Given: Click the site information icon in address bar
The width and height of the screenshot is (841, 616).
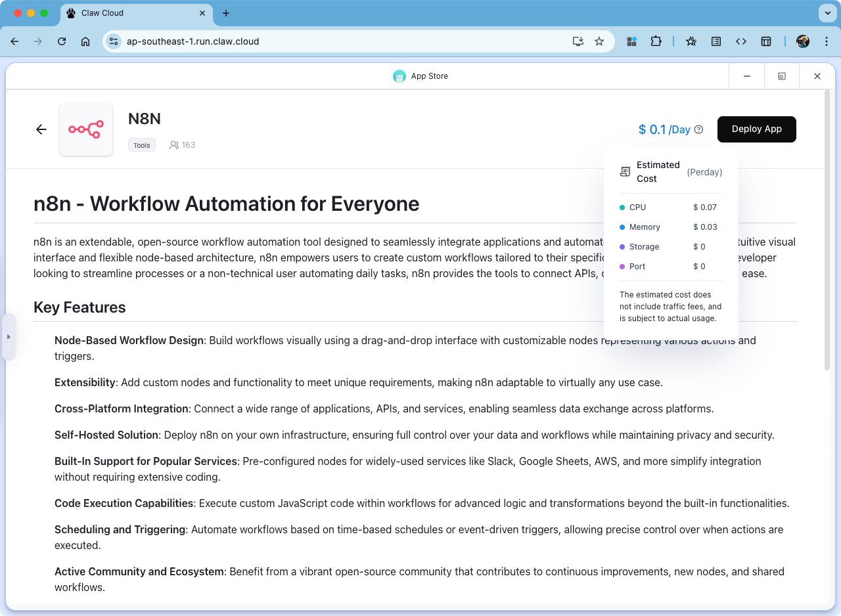Looking at the screenshot, I should coord(114,41).
